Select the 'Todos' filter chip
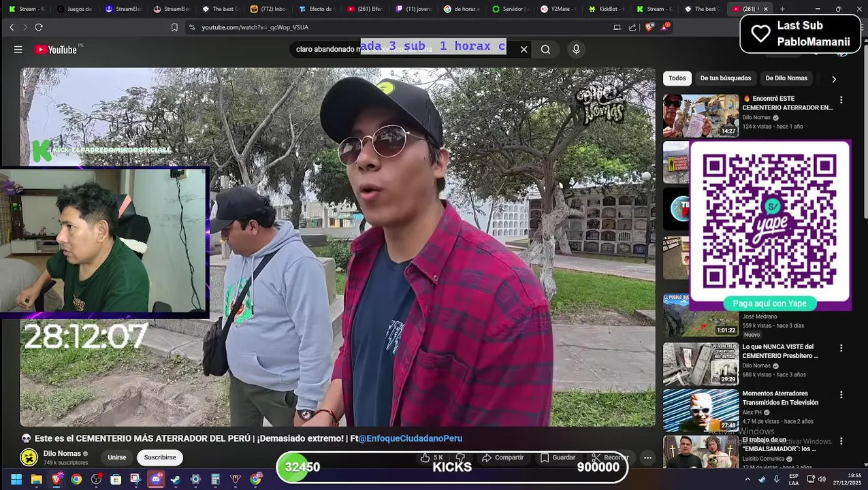Image resolution: width=868 pixels, height=490 pixels. (x=677, y=78)
